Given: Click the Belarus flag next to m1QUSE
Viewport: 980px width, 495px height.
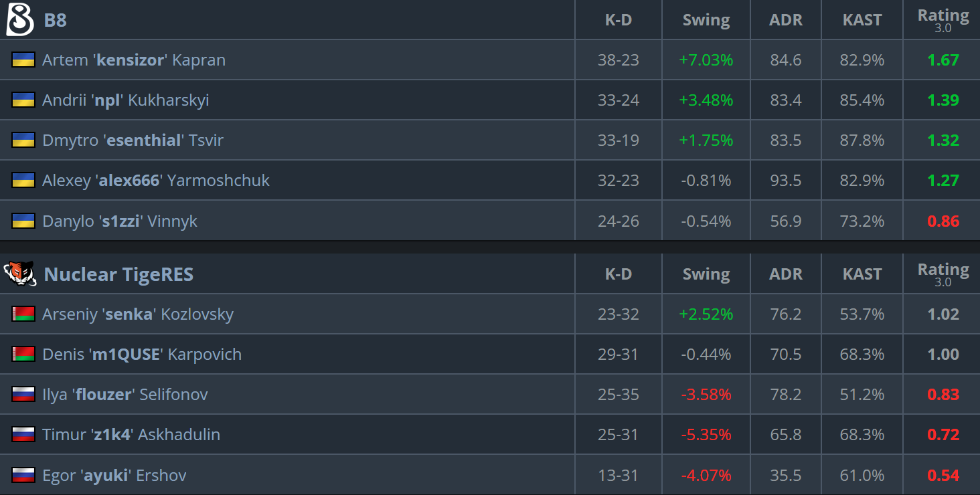Looking at the screenshot, I should click(x=23, y=354).
